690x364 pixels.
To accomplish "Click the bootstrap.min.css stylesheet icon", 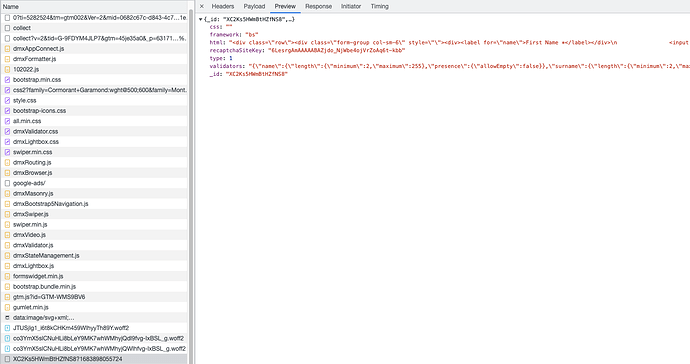I will (x=7, y=80).
